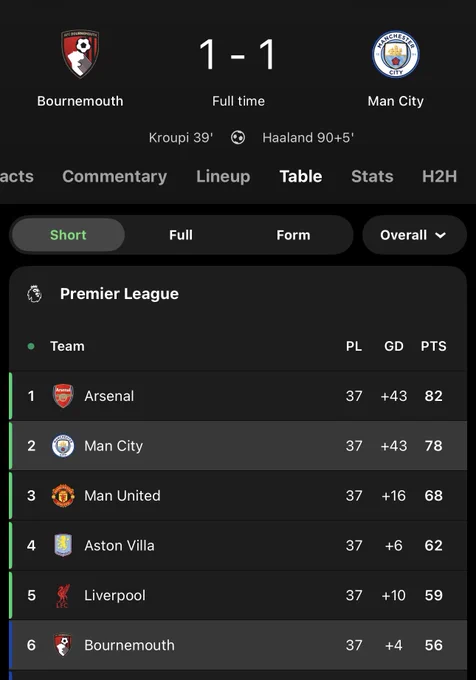The image size is (476, 680).
Task: Expand the Overall dropdown chevron
Action: (440, 235)
